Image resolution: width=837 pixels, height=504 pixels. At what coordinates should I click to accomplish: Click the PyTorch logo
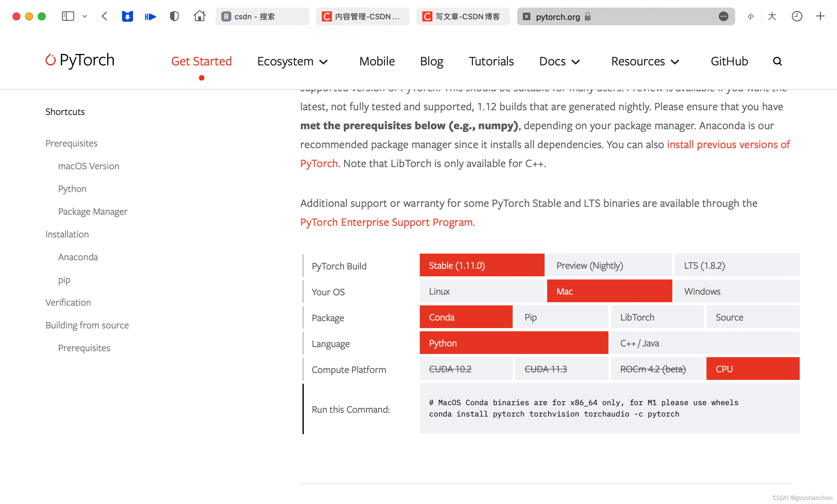pos(80,60)
